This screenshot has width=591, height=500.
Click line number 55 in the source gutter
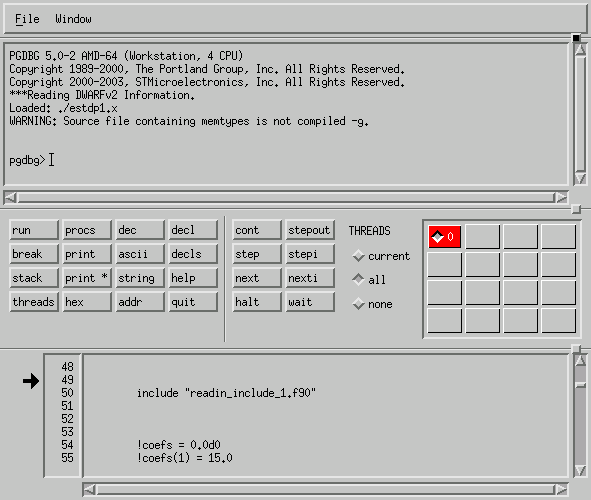pyautogui.click(x=67, y=458)
